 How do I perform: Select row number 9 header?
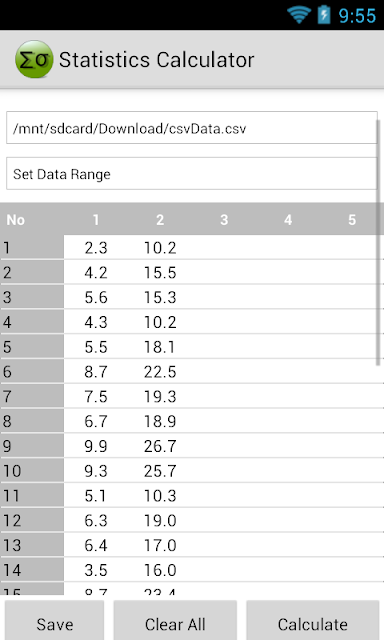[32, 446]
